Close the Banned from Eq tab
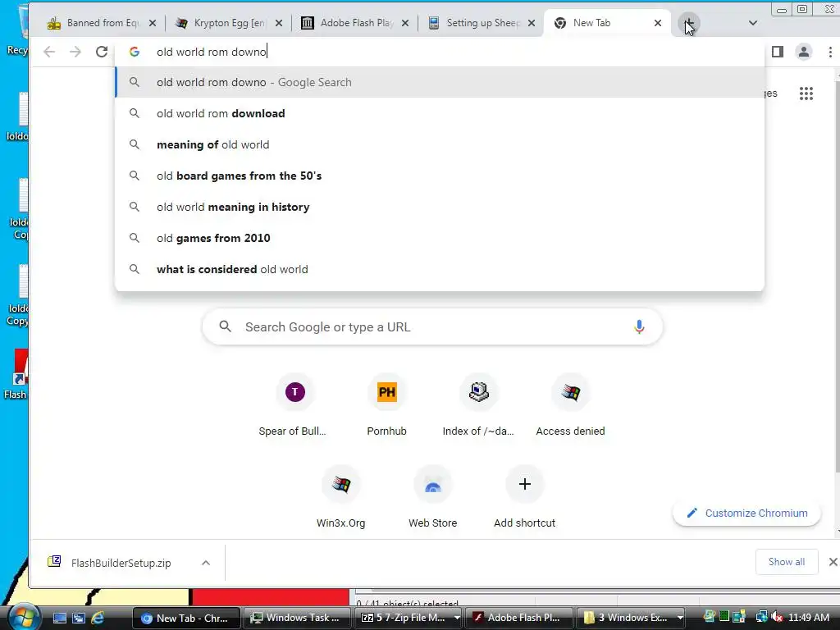The image size is (840, 630). click(x=153, y=23)
